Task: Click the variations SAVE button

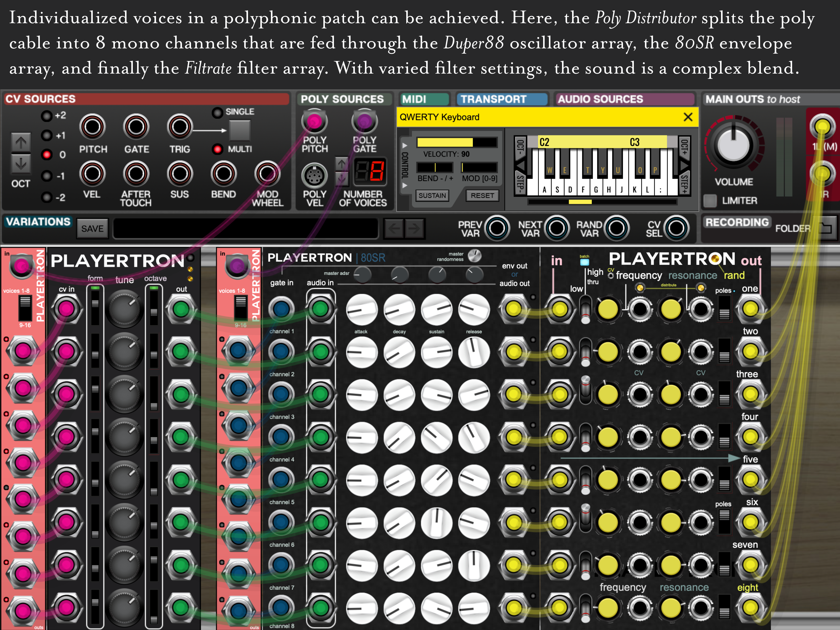Action: (92, 229)
